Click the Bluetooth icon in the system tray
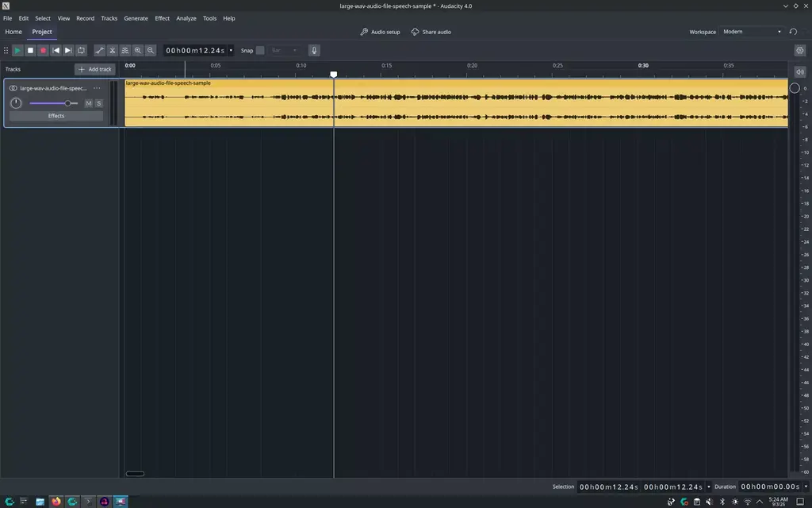 tap(722, 502)
